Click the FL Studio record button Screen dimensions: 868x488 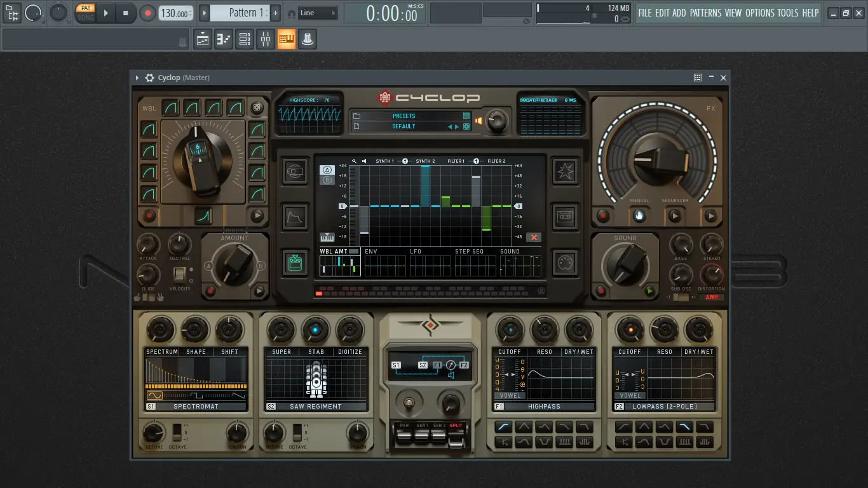tap(147, 13)
